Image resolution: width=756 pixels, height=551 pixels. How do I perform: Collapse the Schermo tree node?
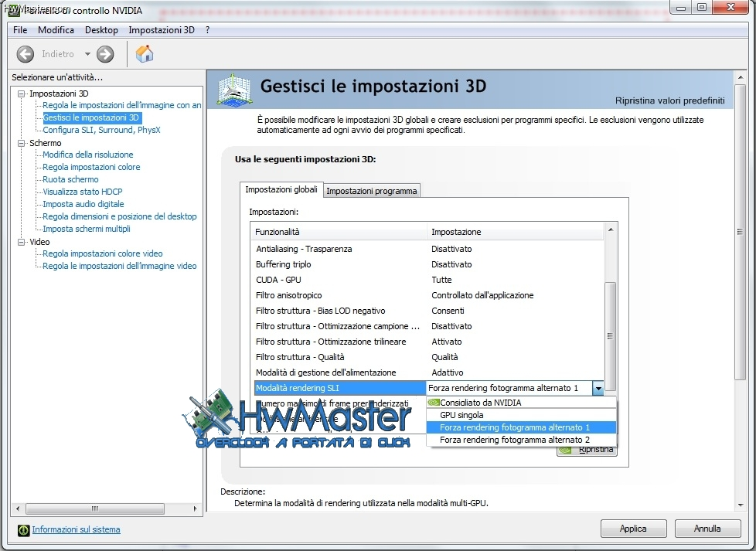point(21,143)
